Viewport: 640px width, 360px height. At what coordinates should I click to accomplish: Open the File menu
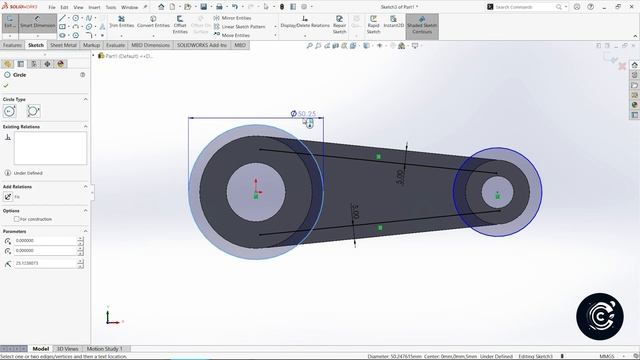pos(52,7)
